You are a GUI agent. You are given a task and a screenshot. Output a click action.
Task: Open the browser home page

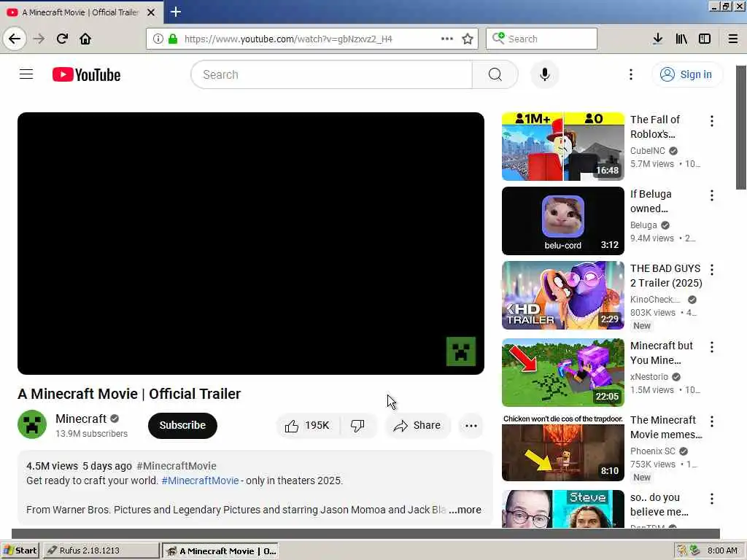pyautogui.click(x=85, y=39)
